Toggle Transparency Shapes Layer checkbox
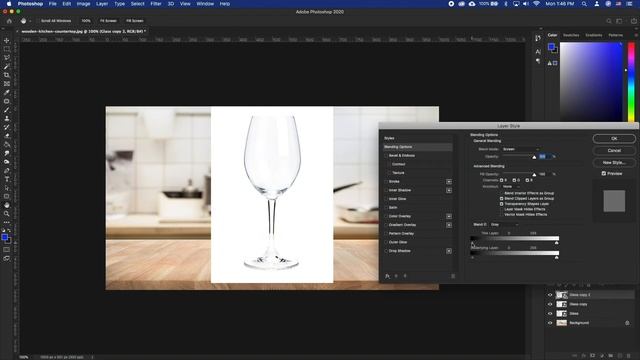 click(502, 204)
